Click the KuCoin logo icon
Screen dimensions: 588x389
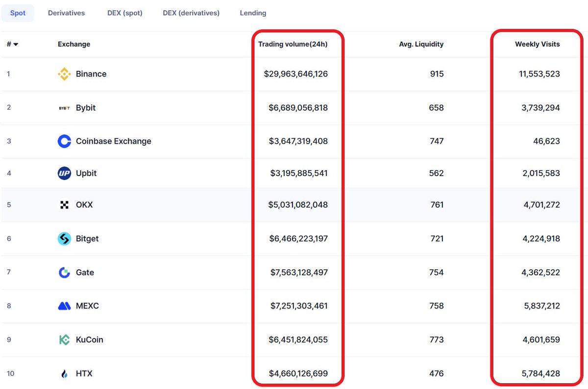click(x=64, y=340)
